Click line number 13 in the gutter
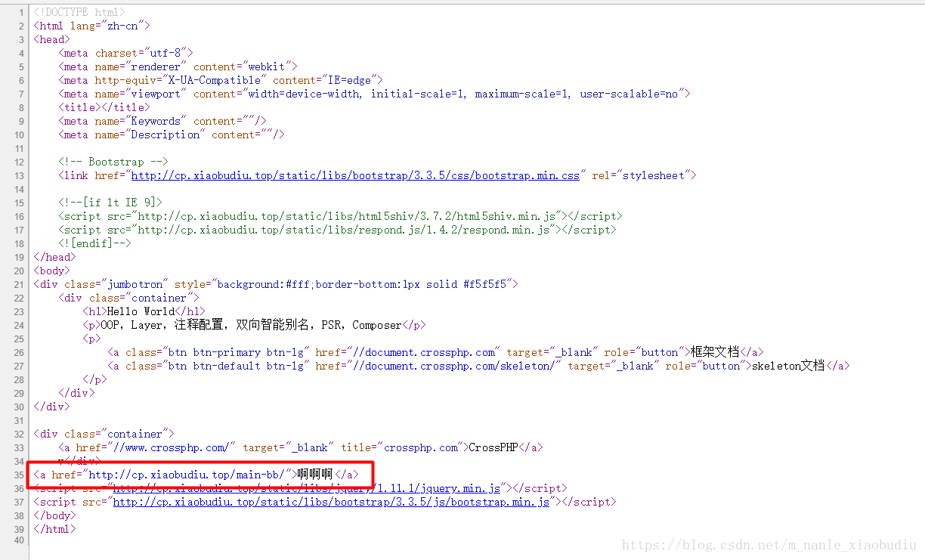This screenshot has width=925, height=560. 20,175
